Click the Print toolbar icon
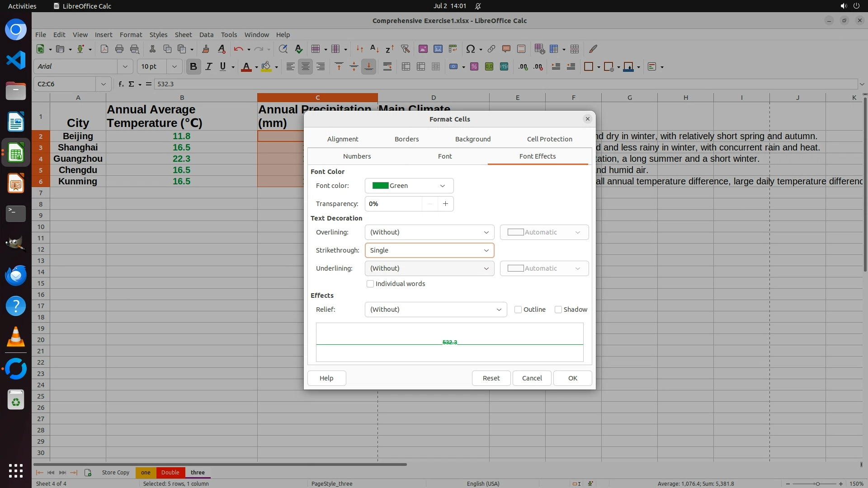868x488 pixels. coord(119,49)
